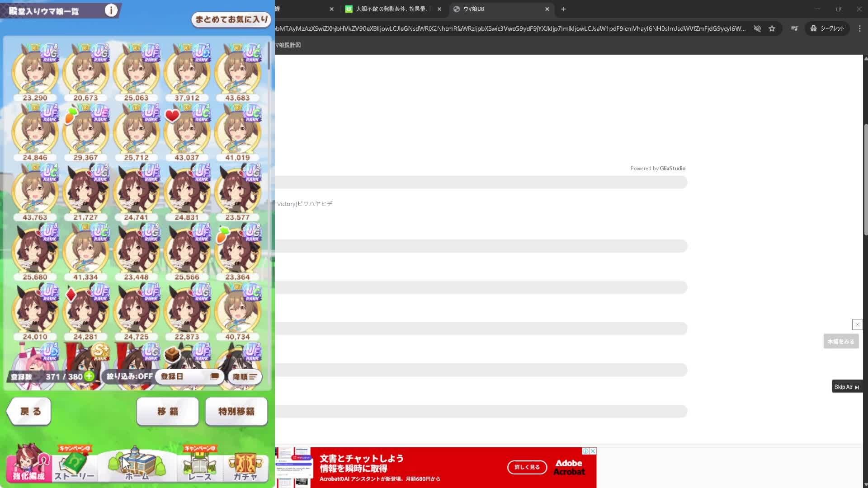Image resolution: width=868 pixels, height=488 pixels.
Task: Click the 本編をみる ad button
Action: pyautogui.click(x=841, y=342)
